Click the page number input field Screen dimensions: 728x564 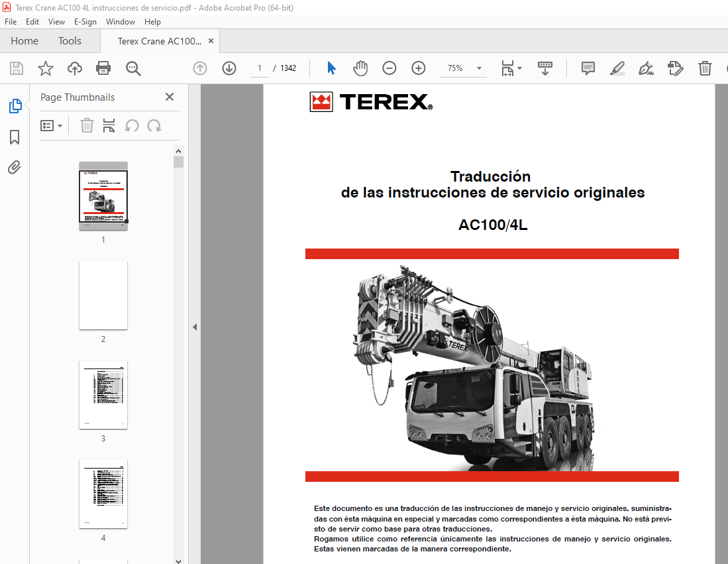click(x=260, y=68)
